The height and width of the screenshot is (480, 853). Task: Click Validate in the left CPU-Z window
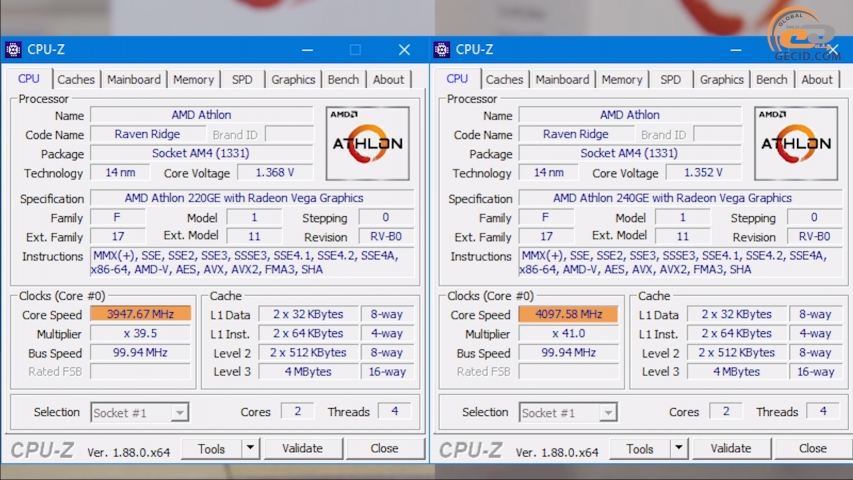(x=302, y=448)
